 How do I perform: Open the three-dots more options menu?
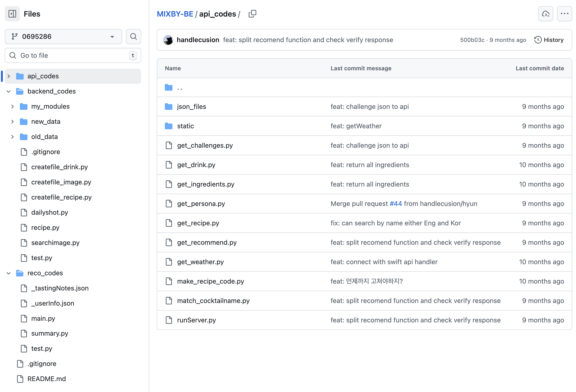[564, 14]
